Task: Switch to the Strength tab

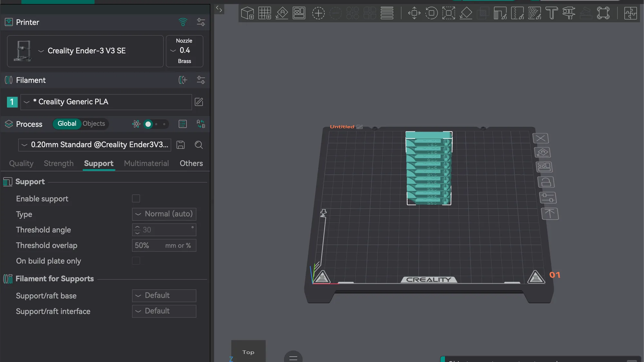Action: click(59, 163)
